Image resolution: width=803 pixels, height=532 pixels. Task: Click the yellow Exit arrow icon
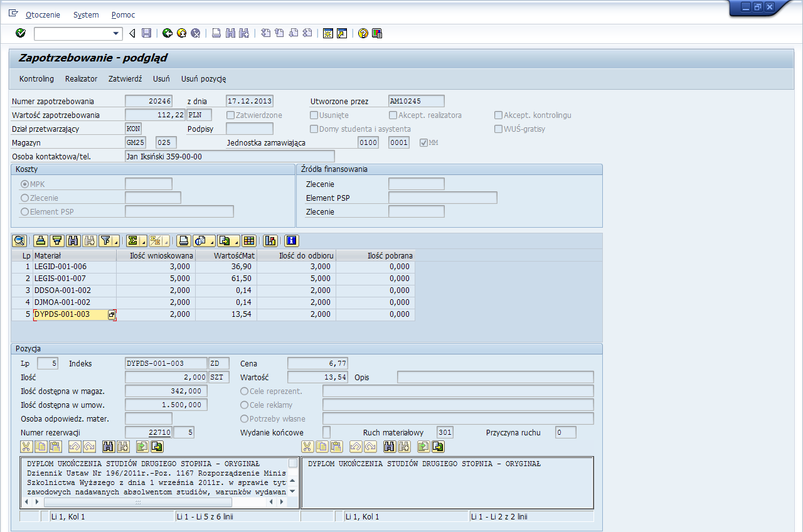pyautogui.click(x=181, y=33)
